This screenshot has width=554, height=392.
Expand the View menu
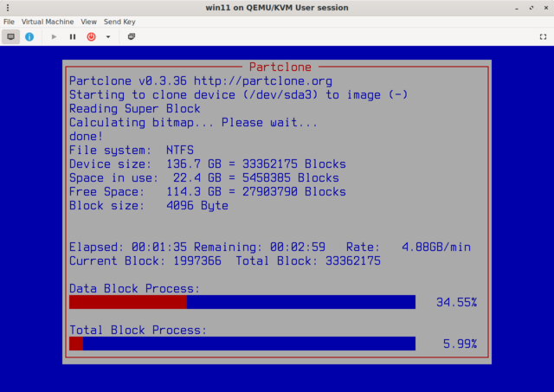coord(88,21)
